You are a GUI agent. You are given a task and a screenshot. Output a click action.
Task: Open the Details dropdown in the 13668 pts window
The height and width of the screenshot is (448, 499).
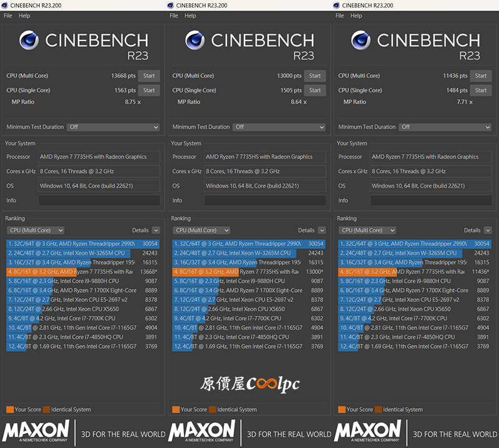156,230
